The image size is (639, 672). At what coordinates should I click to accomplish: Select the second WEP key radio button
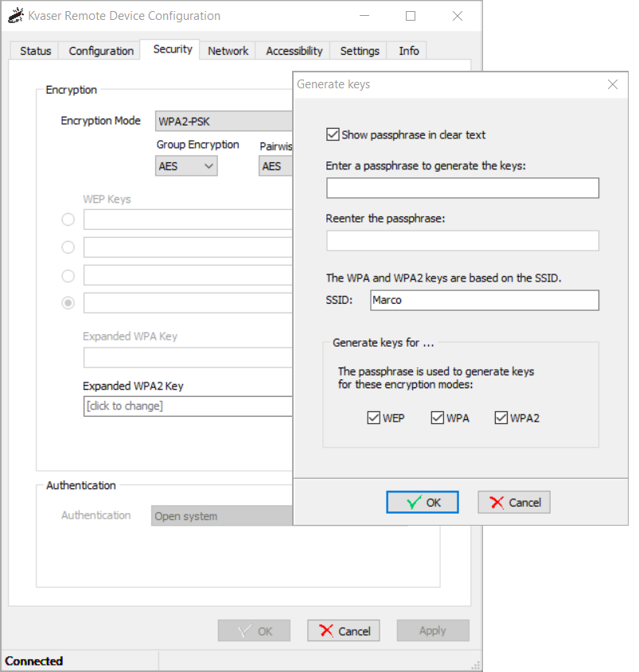tap(68, 247)
